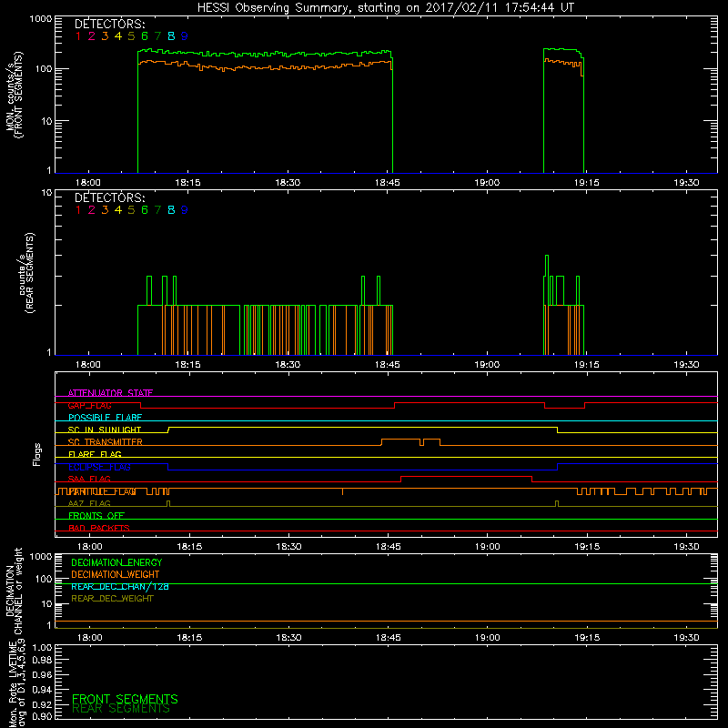728x728 pixels.
Task: Click the 19:15 tick label under the decimation plot
Action: 587,638
